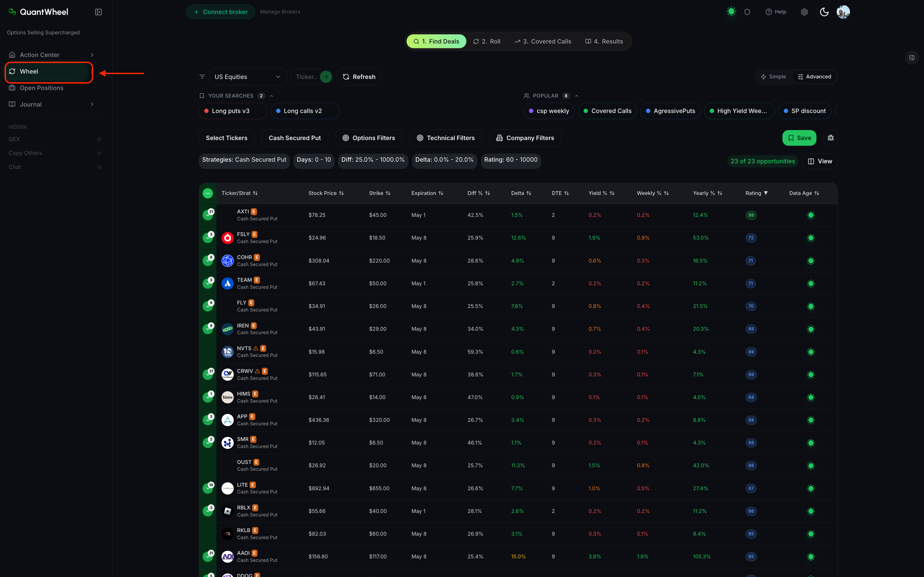Screen dimensions: 924x577
Task: Apply the csp weekly popular search
Action: 549,111
